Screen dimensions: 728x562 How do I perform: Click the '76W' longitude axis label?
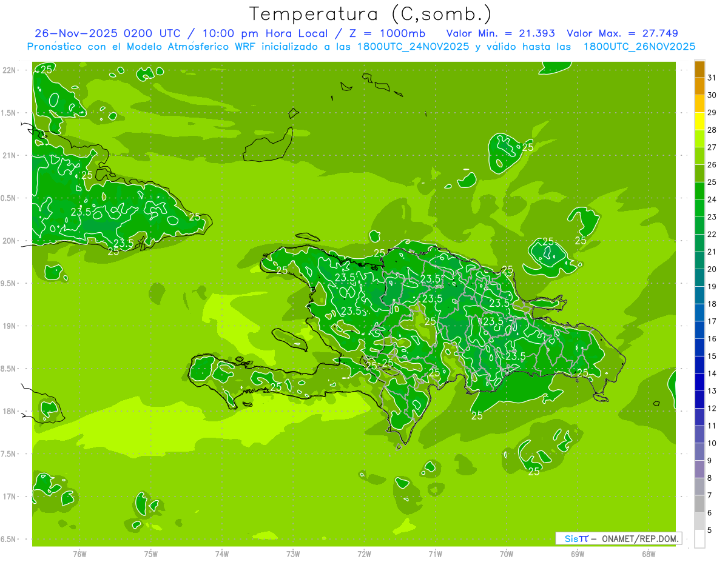click(x=79, y=554)
